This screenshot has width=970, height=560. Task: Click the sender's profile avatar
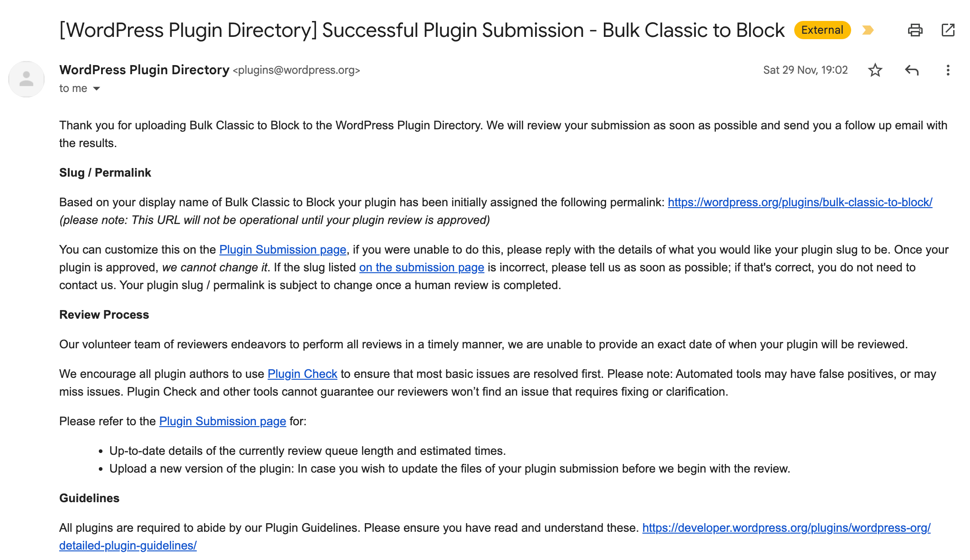coord(26,78)
